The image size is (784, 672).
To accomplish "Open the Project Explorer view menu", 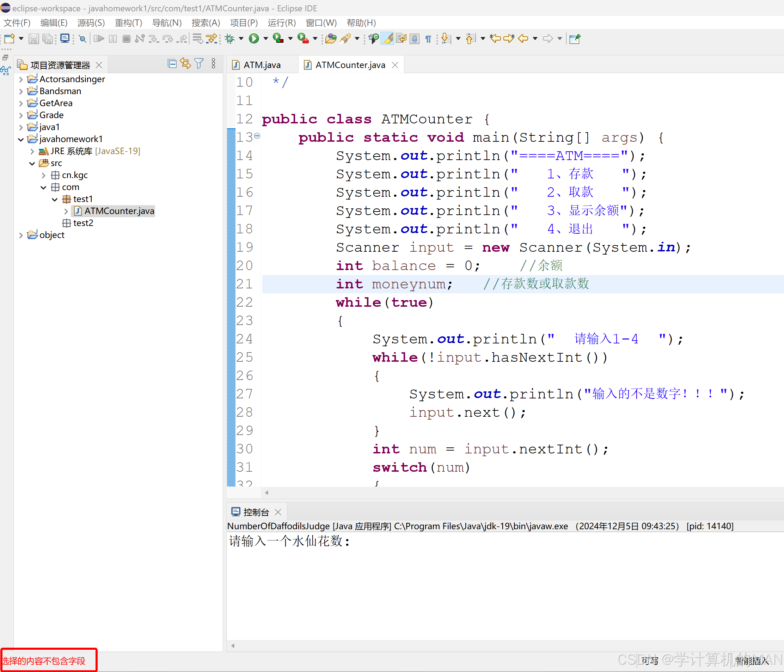I will coord(213,64).
